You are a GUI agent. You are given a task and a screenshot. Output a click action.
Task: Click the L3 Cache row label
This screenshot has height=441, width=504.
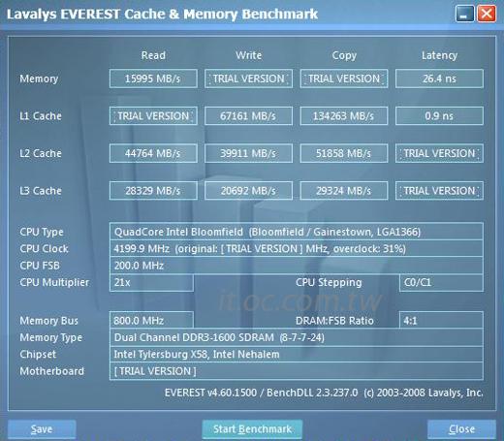pos(41,191)
